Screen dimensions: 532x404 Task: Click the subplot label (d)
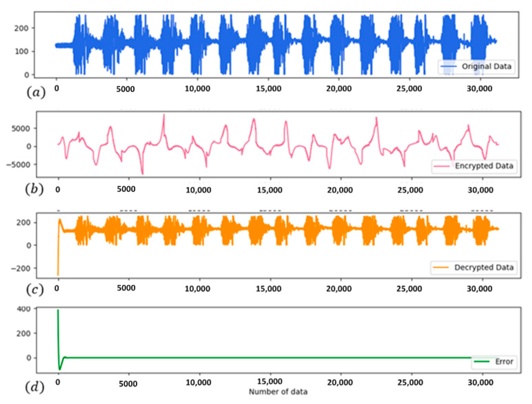pyautogui.click(x=35, y=387)
